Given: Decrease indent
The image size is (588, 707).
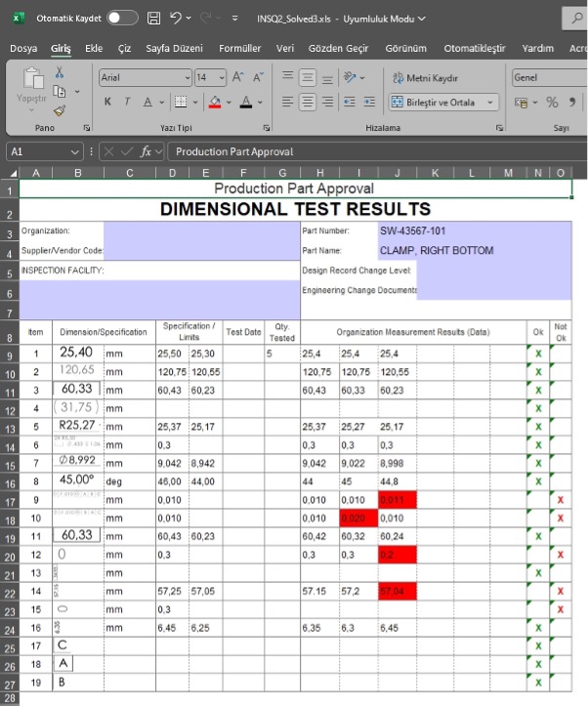Looking at the screenshot, I should click(350, 102).
